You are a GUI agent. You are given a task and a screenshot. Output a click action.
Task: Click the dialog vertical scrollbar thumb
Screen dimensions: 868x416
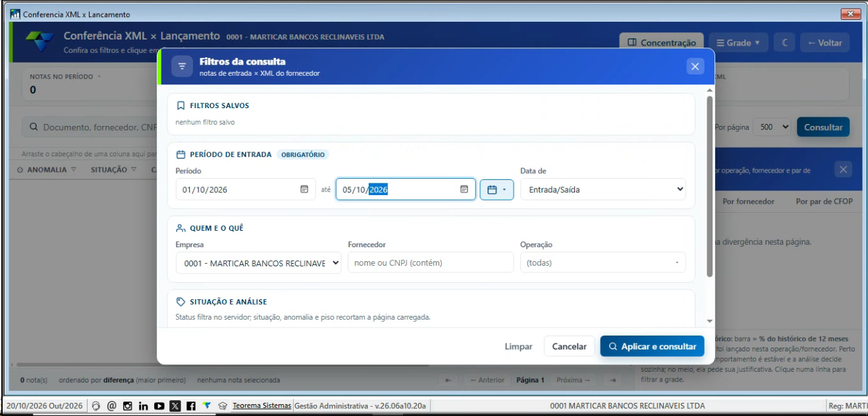point(709,187)
